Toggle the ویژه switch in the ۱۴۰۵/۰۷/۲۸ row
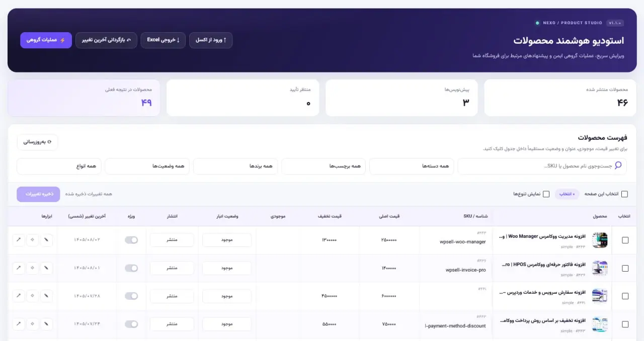Image resolution: width=644 pixels, height=341 pixels. tap(131, 296)
